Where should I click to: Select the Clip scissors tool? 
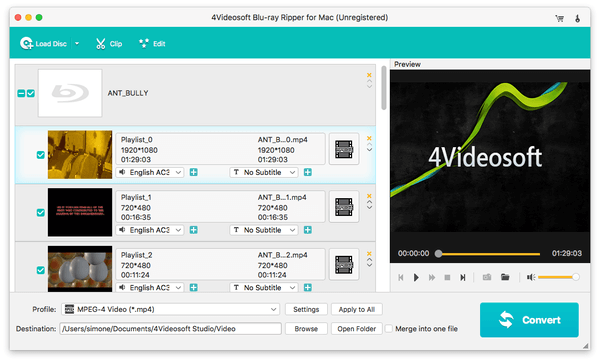109,44
